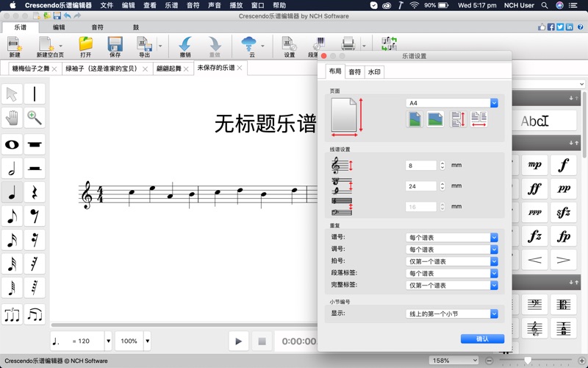Viewport: 588px width, 368px height.
Task: Choose landscape page orientation button
Action: pyautogui.click(x=435, y=119)
